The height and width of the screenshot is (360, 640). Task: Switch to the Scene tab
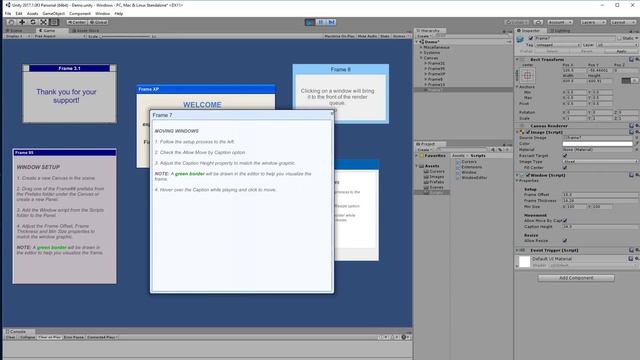15,31
